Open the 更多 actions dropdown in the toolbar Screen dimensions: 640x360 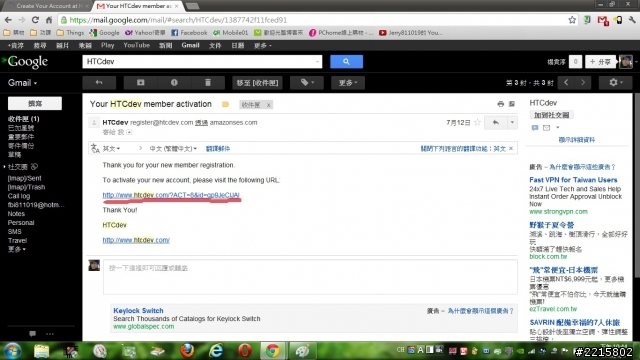(x=348, y=82)
